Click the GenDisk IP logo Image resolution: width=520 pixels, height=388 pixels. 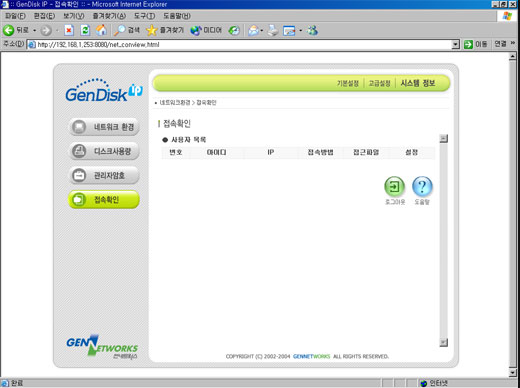[x=104, y=90]
